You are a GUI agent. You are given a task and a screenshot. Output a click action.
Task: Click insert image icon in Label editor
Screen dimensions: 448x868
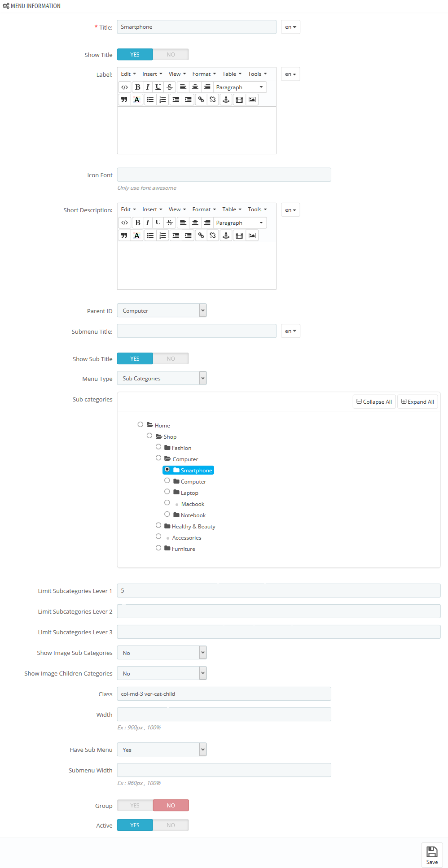pos(252,100)
